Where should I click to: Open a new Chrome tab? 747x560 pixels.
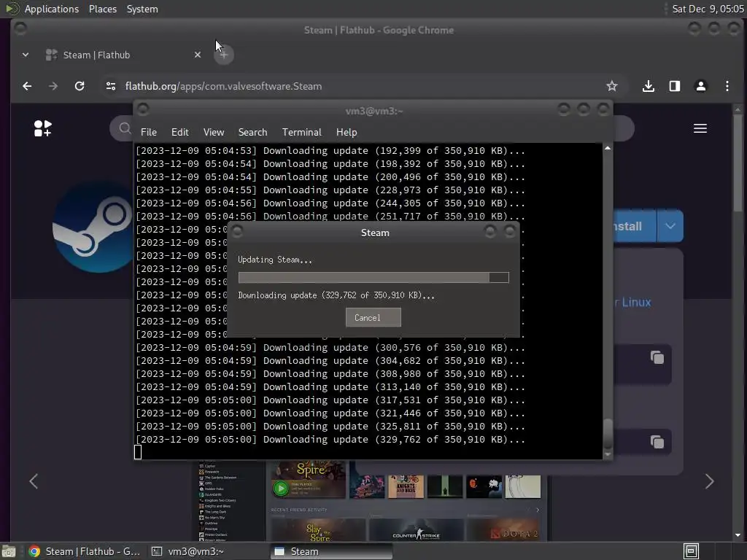(223, 55)
